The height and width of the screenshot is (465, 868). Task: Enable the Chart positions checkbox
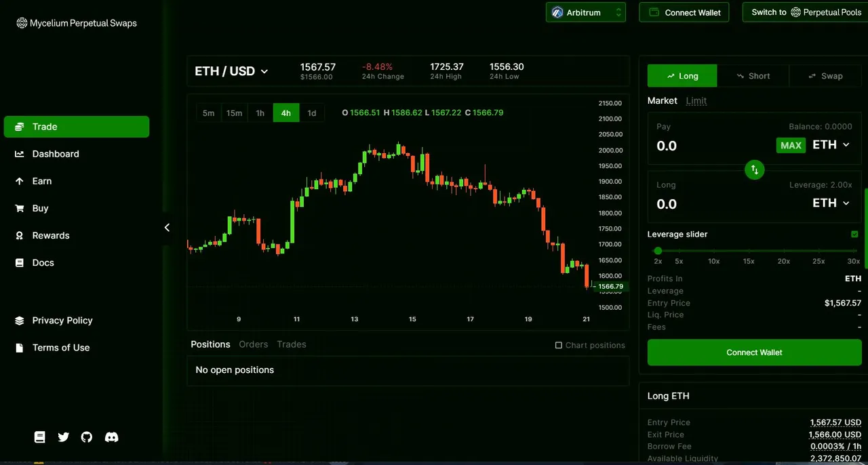pyautogui.click(x=559, y=346)
